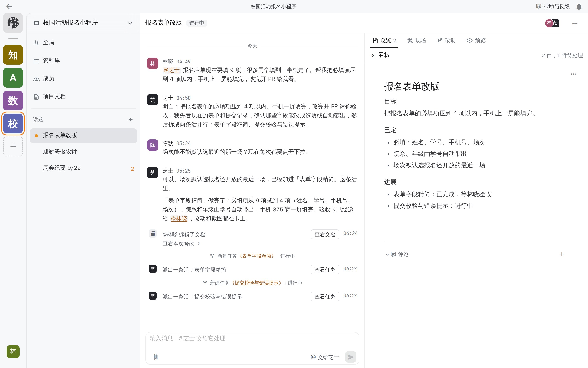Go back with the top-left arrow
Image resolution: width=588 pixels, height=368 pixels.
tap(9, 6)
